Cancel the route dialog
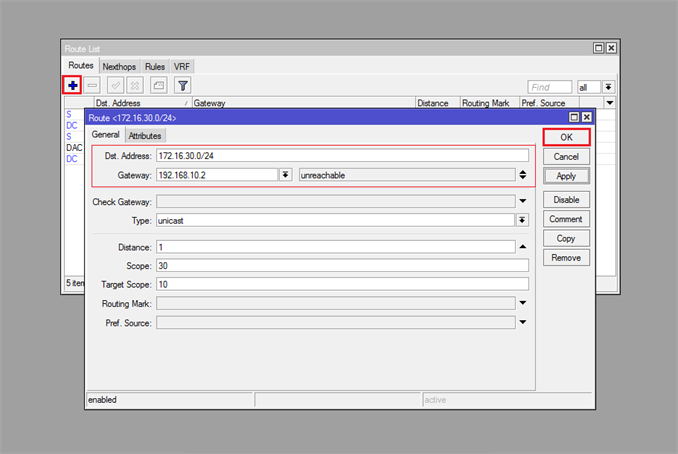 click(x=566, y=157)
